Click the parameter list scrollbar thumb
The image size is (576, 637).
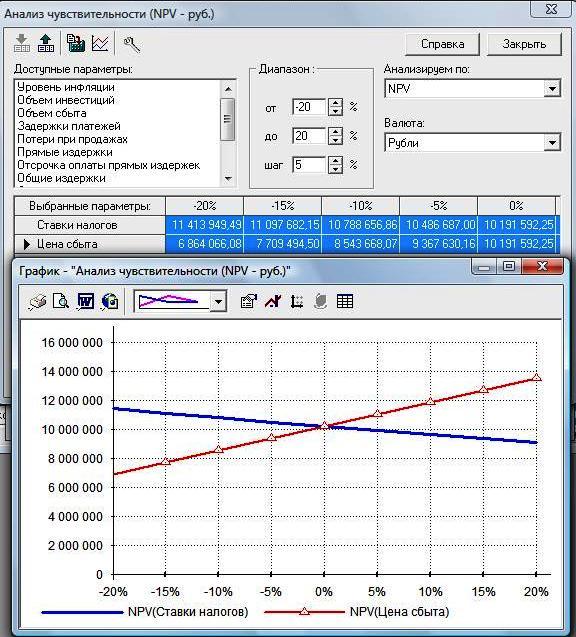coord(227,119)
